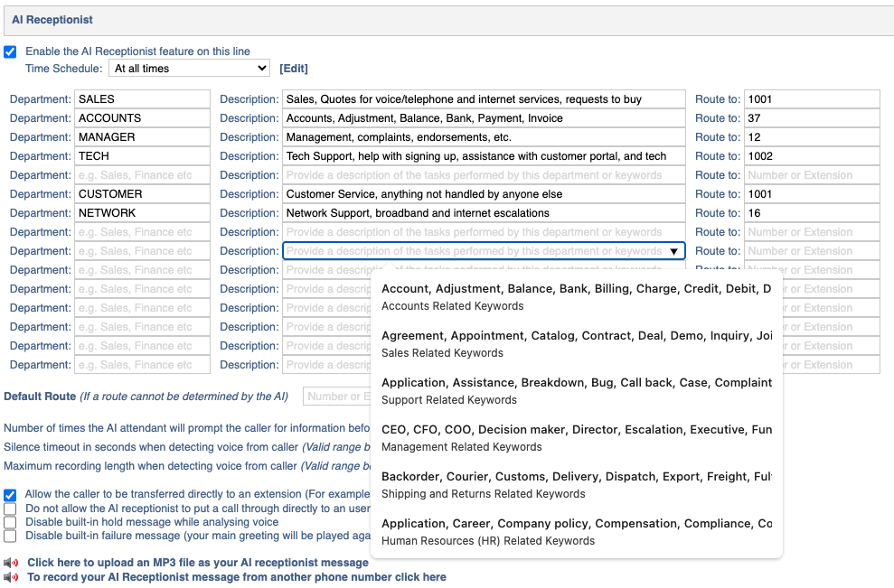Viewport: 894px width, 588px height.
Task: Click the Route to field containing 12
Action: click(812, 137)
